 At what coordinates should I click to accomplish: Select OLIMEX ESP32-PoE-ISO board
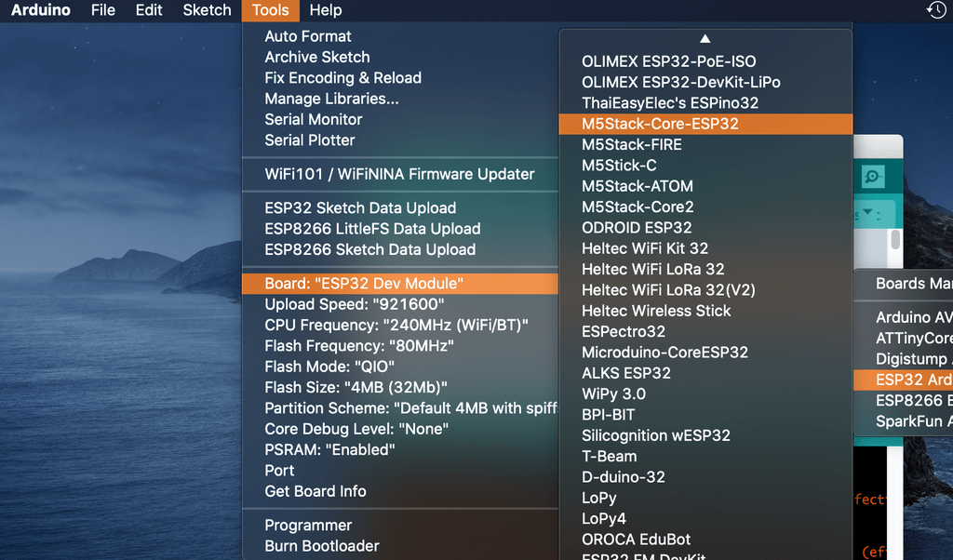tap(705, 61)
